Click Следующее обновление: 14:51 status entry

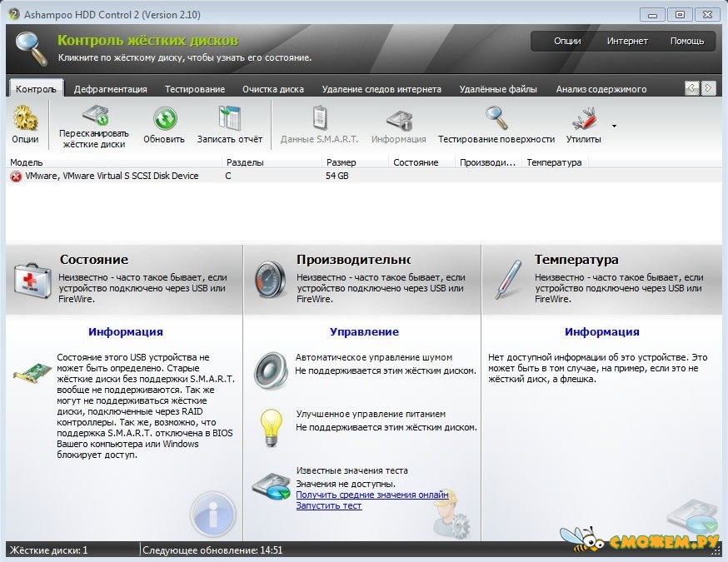[x=212, y=550]
